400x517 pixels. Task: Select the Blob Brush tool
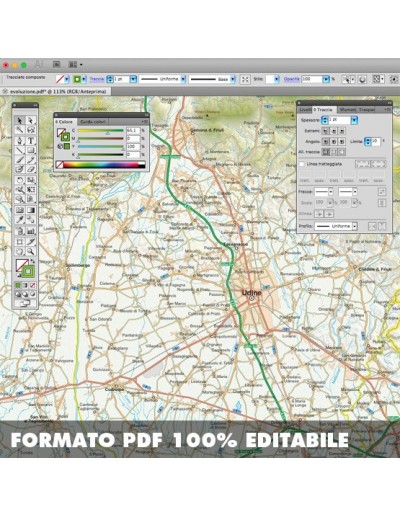click(x=20, y=169)
